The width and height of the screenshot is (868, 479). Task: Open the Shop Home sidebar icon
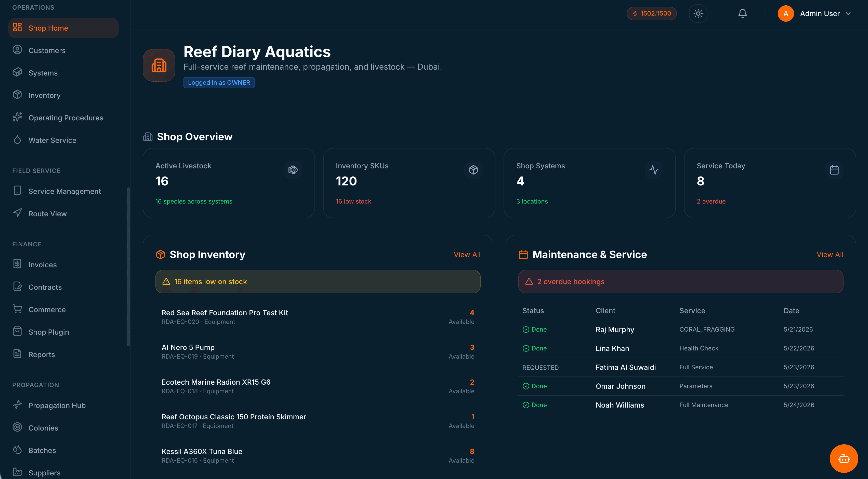(x=17, y=28)
